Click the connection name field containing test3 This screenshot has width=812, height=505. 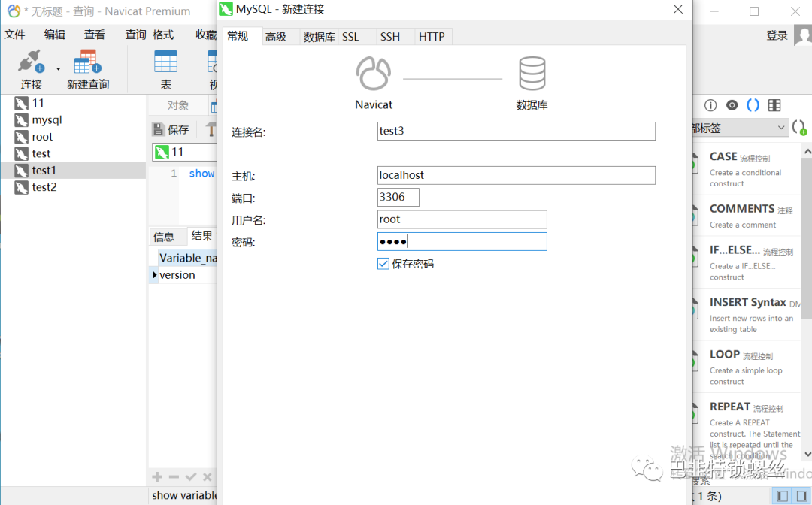517,131
